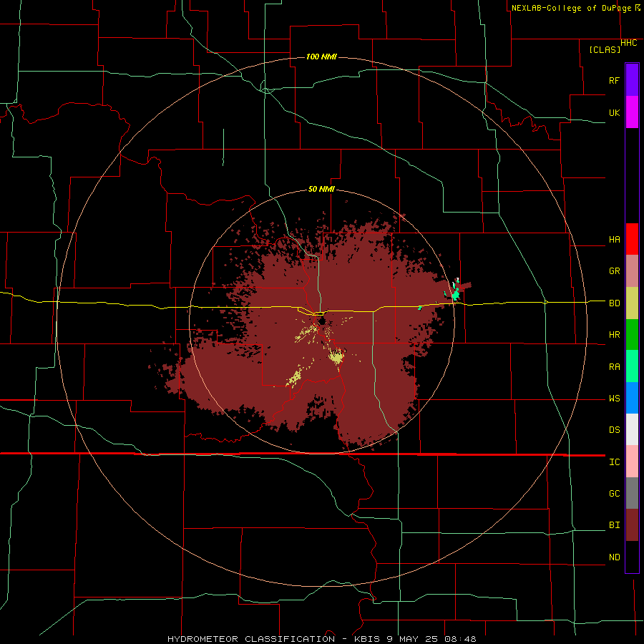The width and height of the screenshot is (644, 644).
Task: Click the GC legend label
Action: click(614, 494)
